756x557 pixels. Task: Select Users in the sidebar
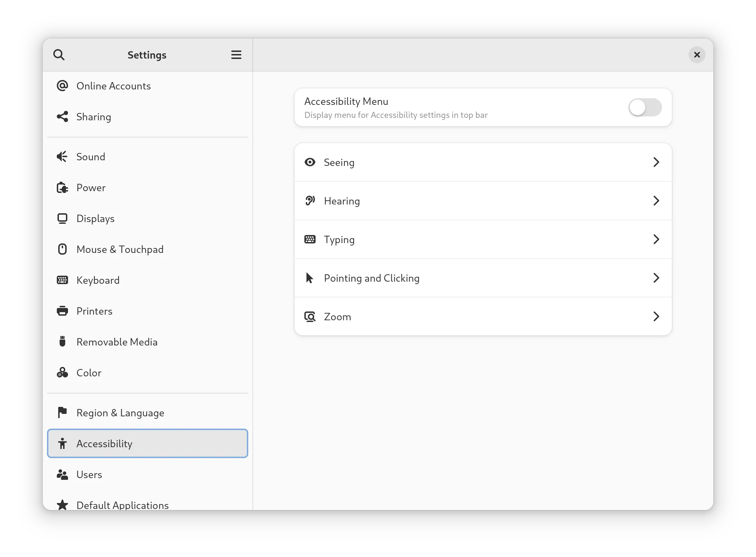(x=89, y=475)
